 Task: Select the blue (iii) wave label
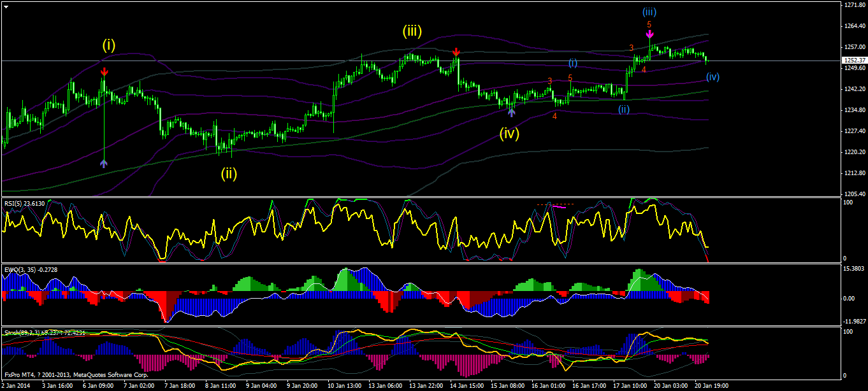[x=649, y=11]
